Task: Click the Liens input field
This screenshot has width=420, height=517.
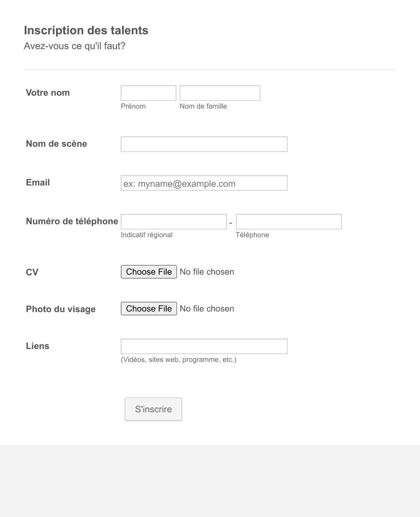Action: tap(204, 346)
